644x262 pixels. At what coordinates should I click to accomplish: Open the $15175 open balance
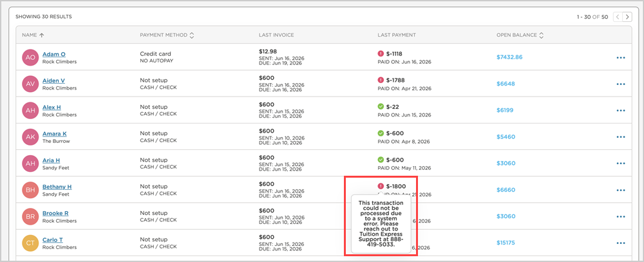tap(506, 243)
